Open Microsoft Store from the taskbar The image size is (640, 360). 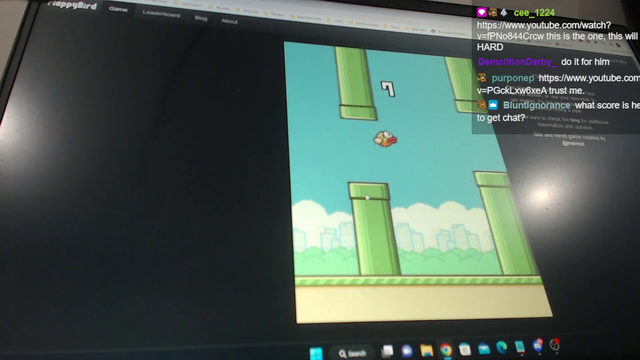coord(464,349)
